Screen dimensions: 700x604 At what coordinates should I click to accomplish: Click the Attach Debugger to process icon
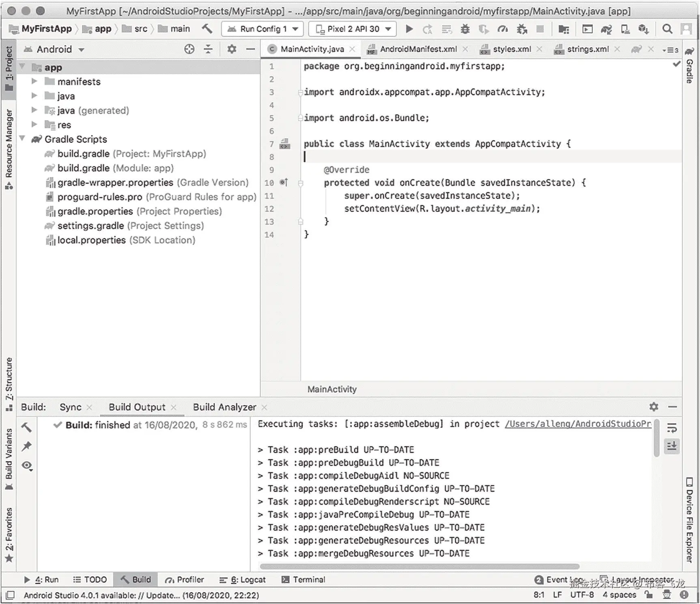(x=522, y=29)
